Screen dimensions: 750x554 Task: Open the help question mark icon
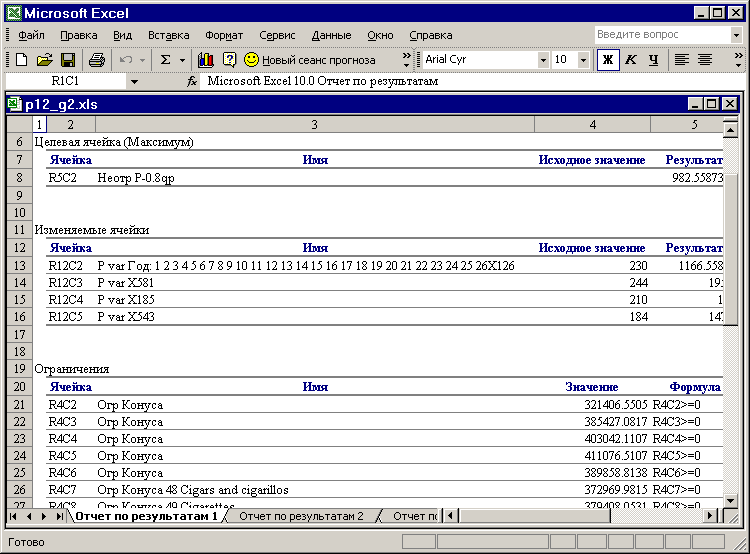[x=230, y=60]
